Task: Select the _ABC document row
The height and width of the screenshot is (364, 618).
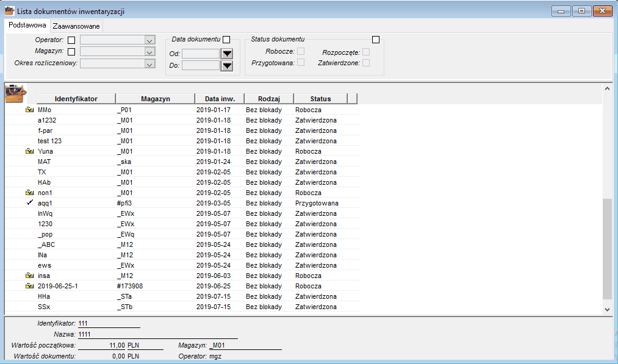Action: [182, 244]
